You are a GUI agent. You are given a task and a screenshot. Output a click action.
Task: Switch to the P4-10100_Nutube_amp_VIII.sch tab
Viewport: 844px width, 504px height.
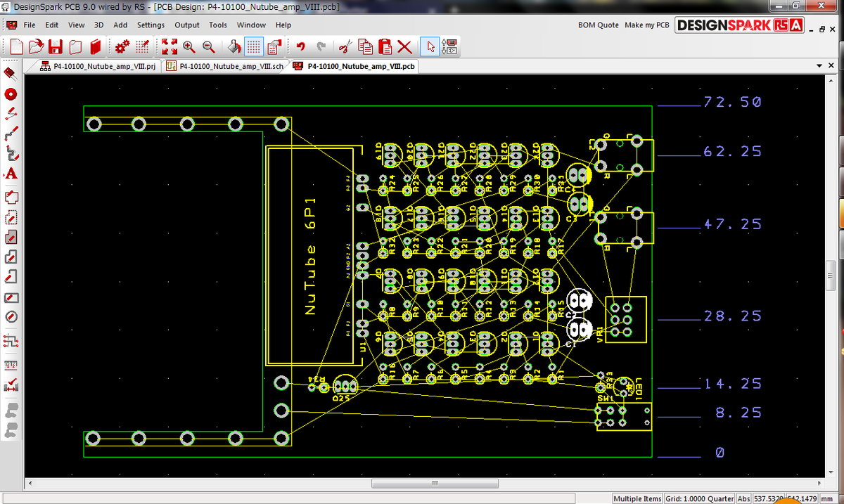tap(224, 65)
